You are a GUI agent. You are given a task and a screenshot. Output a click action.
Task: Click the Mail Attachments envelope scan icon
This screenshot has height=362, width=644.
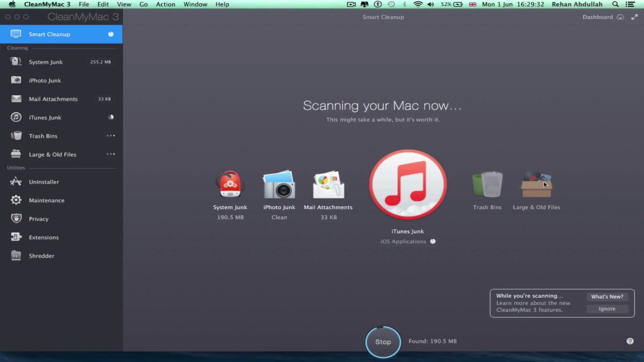(329, 185)
